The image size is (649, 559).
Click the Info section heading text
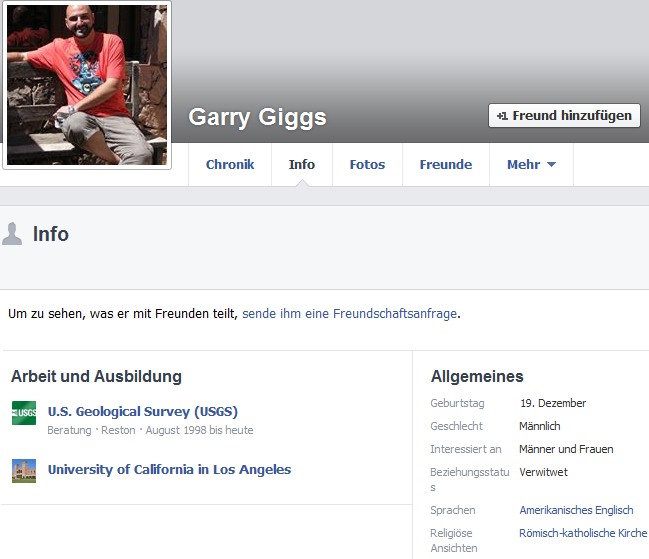(x=50, y=234)
